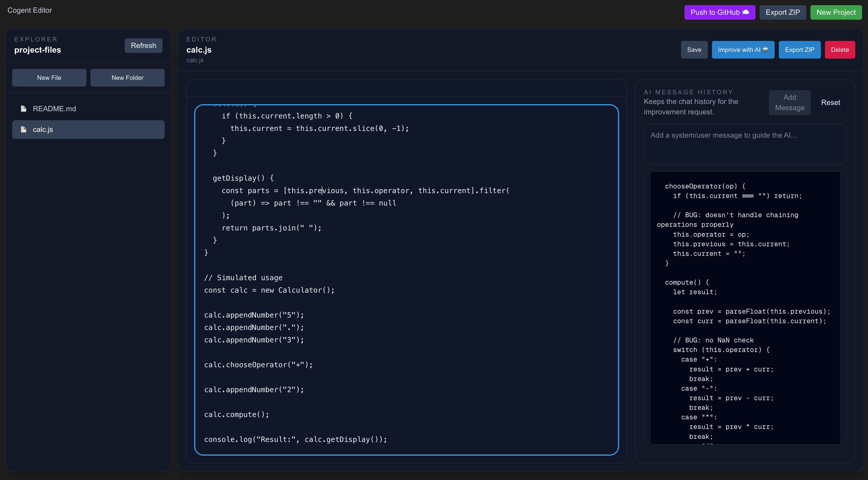Screen dimensions: 868x480
Task: Reset the AI message history
Action: click(x=830, y=102)
